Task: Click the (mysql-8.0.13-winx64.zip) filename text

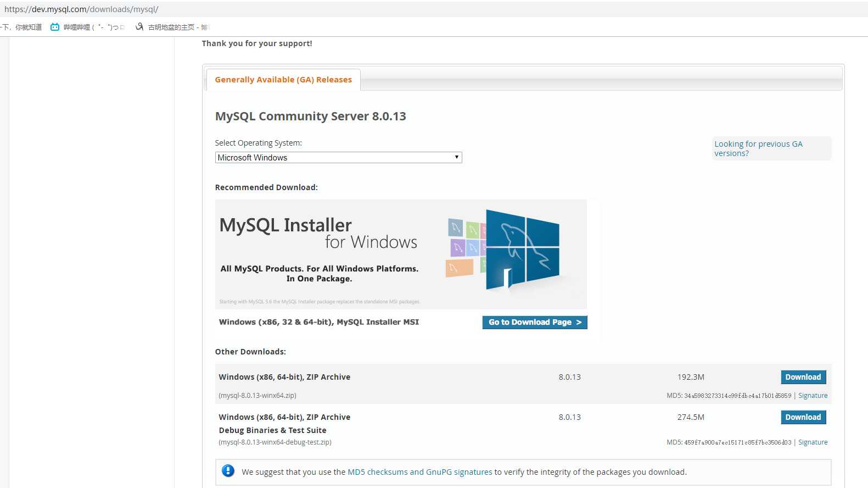Action: click(x=257, y=396)
